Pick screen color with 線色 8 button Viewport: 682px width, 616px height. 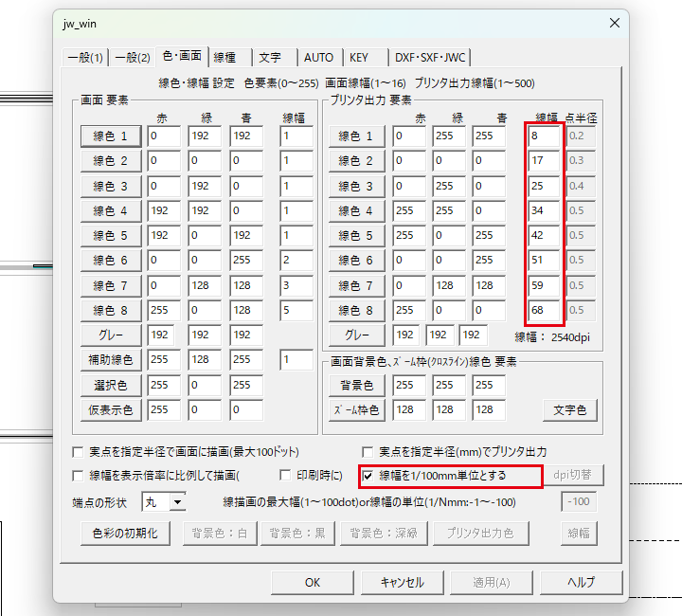[x=111, y=310]
